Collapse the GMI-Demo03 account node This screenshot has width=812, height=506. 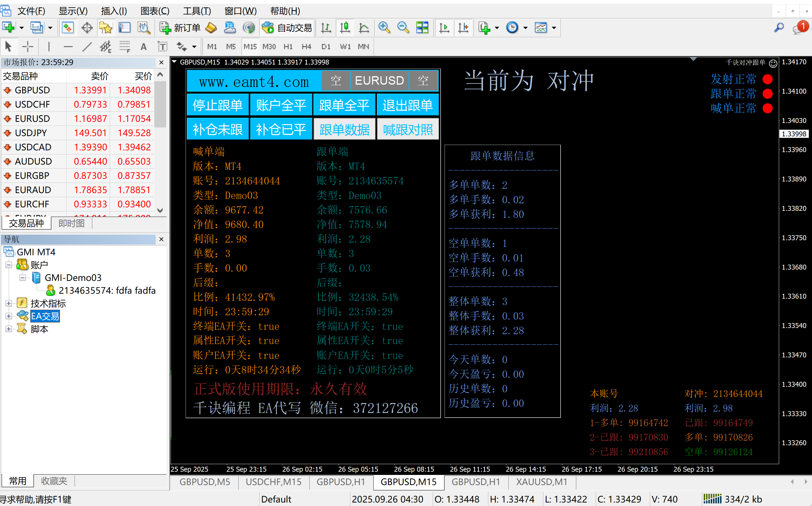[x=22, y=277]
